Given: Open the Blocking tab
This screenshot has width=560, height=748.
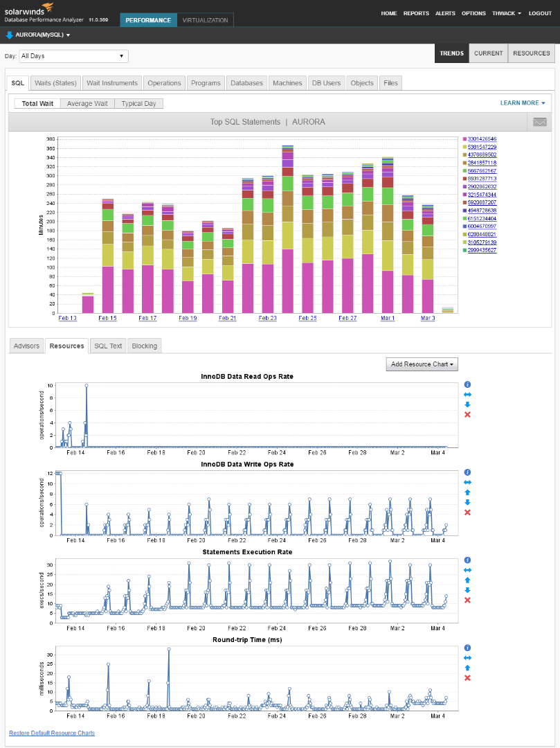Looking at the screenshot, I should [x=145, y=346].
